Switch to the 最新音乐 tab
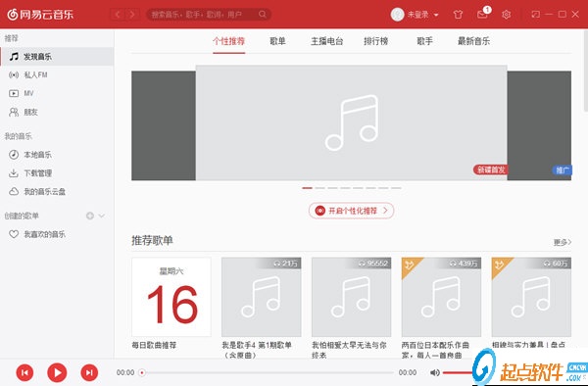The width and height of the screenshot is (588, 386). [473, 41]
